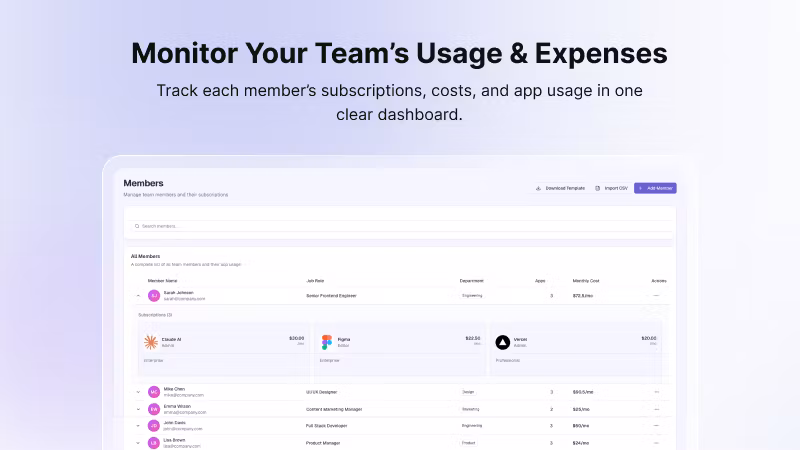The height and width of the screenshot is (450, 800).
Task: Collapse Sarah Johnson's subscriptions row
Action: point(138,296)
